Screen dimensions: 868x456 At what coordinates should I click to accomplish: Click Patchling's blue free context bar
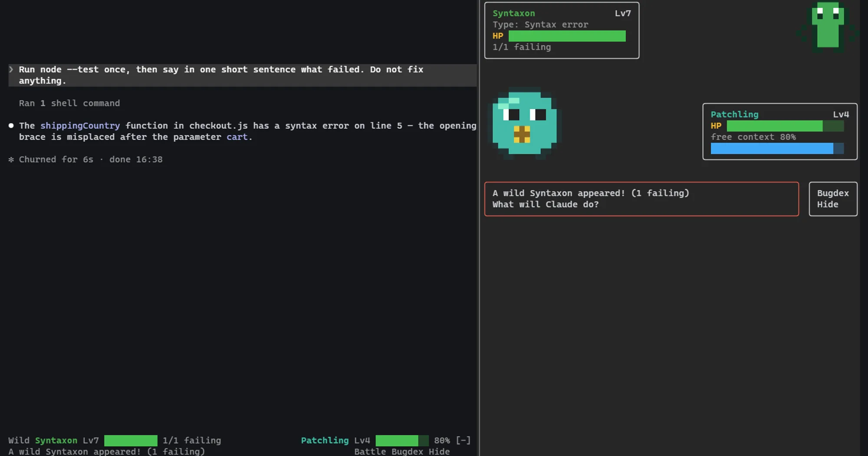[x=777, y=149]
